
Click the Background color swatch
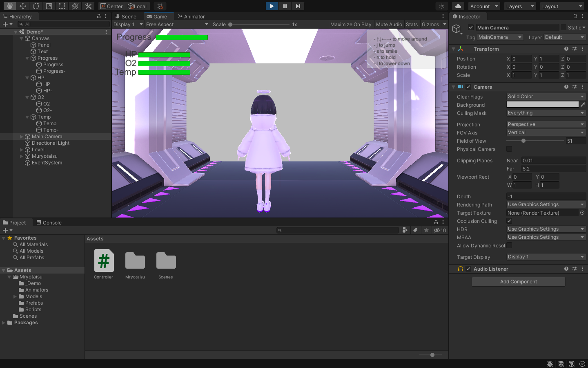[542, 105]
